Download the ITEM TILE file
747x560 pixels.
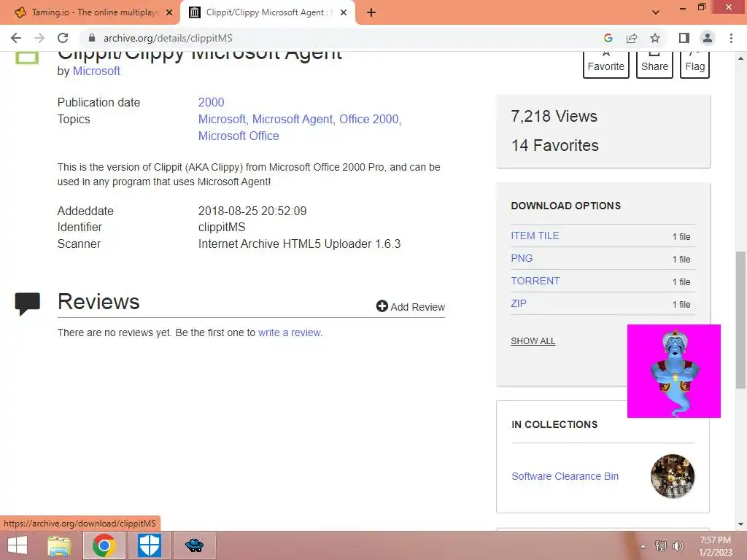tap(535, 236)
